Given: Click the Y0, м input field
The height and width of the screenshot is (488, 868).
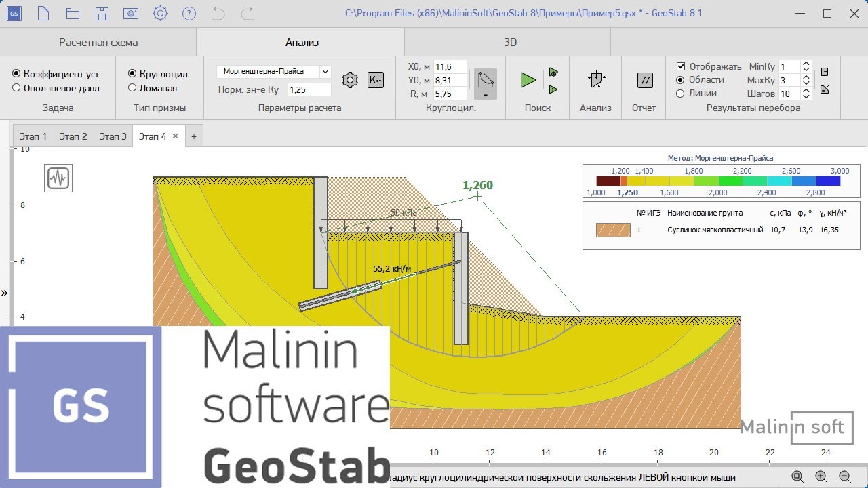Looking at the screenshot, I should [x=450, y=80].
